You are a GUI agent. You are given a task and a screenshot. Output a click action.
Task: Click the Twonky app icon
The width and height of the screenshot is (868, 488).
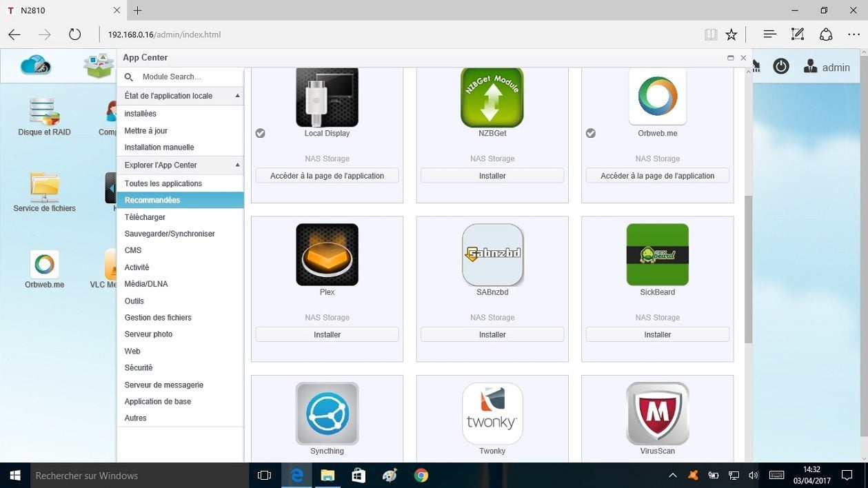click(492, 414)
